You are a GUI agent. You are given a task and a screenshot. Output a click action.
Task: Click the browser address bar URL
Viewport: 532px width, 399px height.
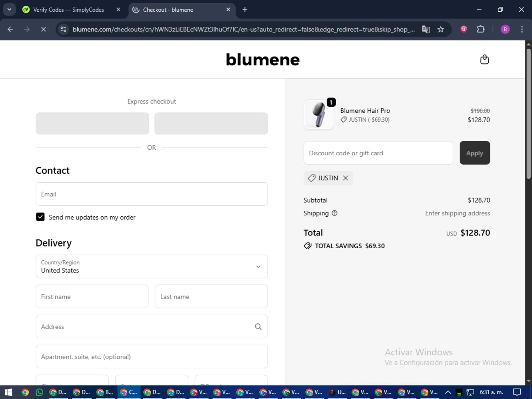[x=244, y=29]
